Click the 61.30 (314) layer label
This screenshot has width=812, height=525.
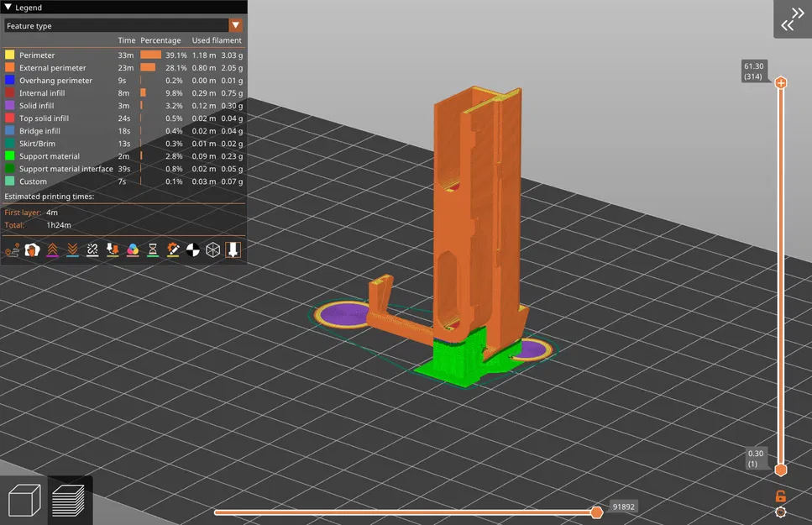753,71
